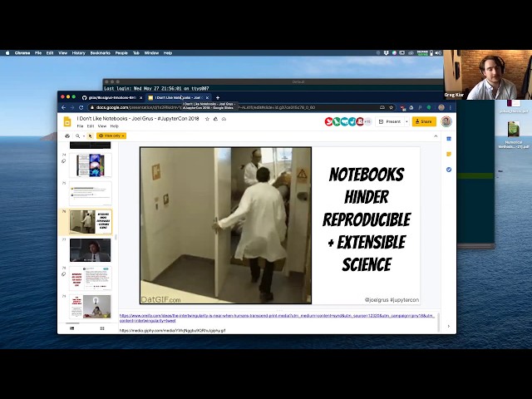Click the browser back arrow
The image size is (532, 399).
click(x=63, y=107)
